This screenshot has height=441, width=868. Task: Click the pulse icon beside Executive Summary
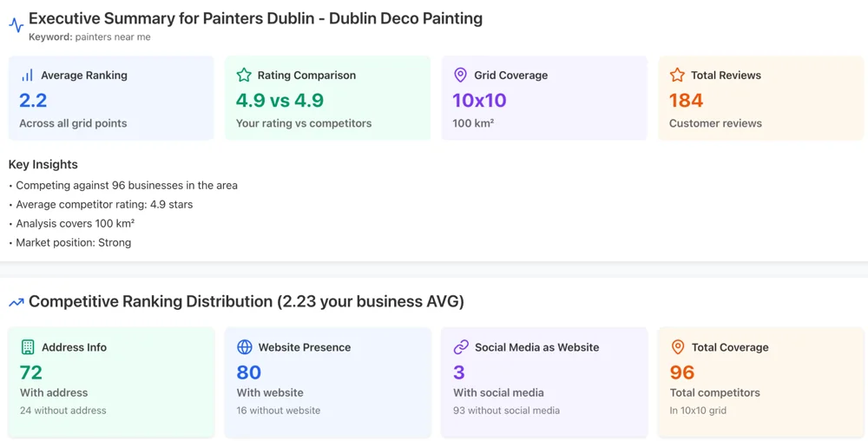coord(16,25)
